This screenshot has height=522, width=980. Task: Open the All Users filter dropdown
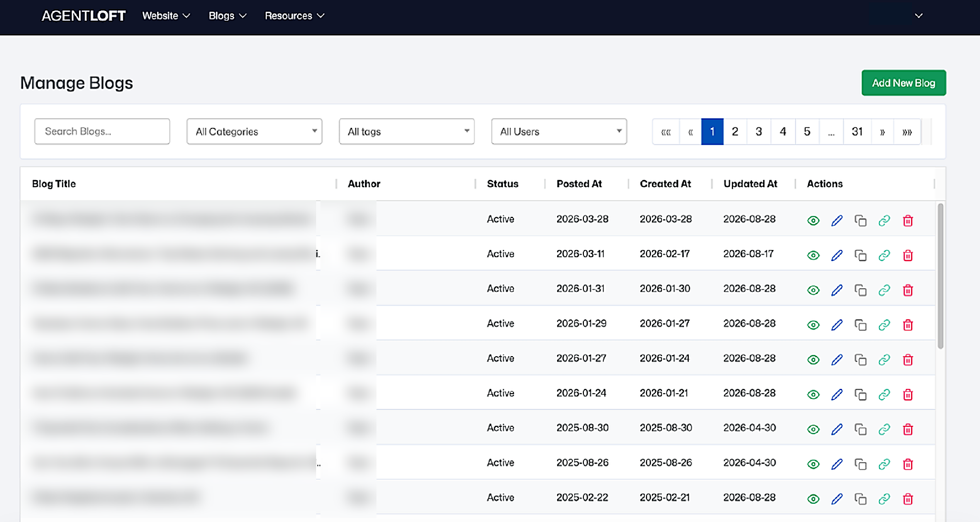click(x=559, y=131)
